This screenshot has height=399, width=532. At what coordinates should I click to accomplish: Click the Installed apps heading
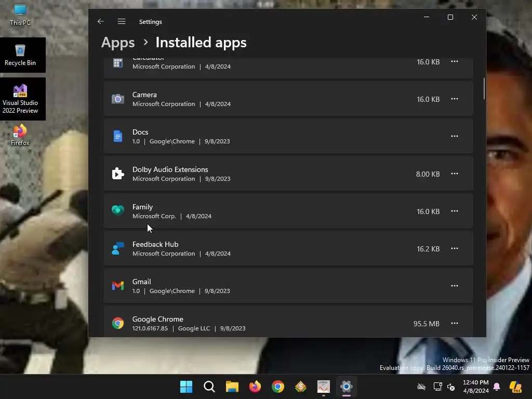201,43
